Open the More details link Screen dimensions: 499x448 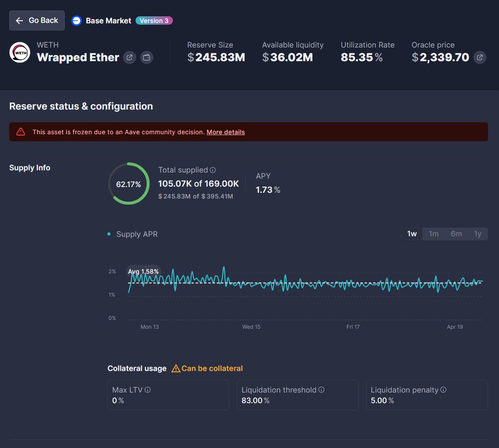tap(226, 132)
